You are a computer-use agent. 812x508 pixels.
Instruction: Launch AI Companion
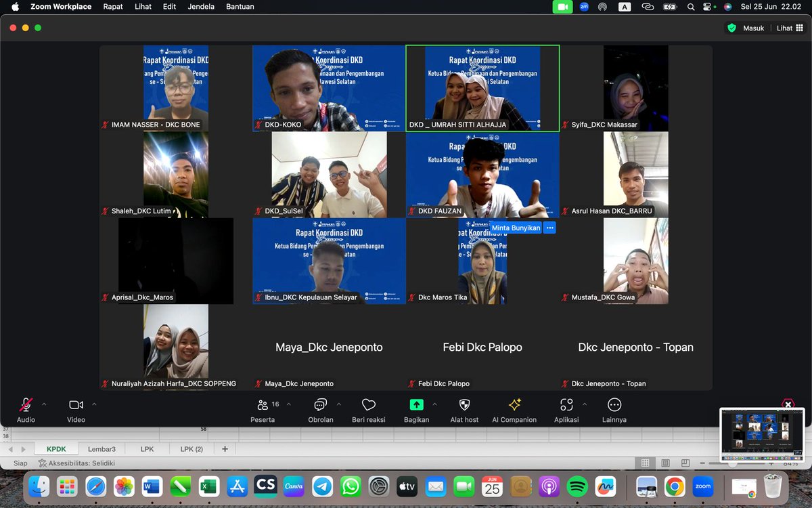[x=514, y=406]
